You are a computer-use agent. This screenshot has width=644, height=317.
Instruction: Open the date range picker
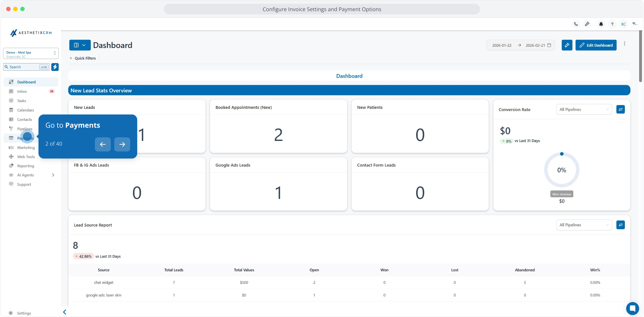521,45
